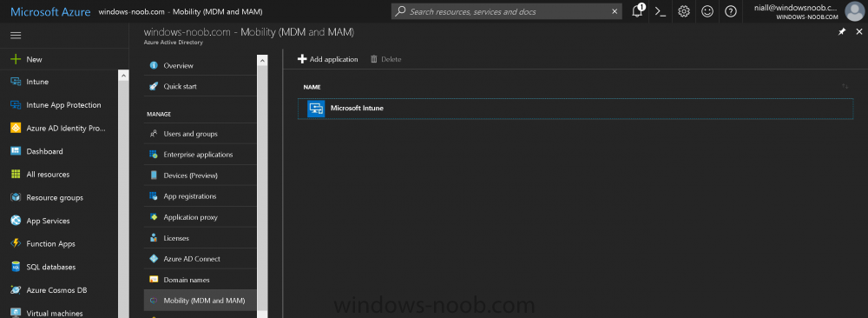Click the Quick start rocket icon
The width and height of the screenshot is (868, 318).
[x=154, y=86]
